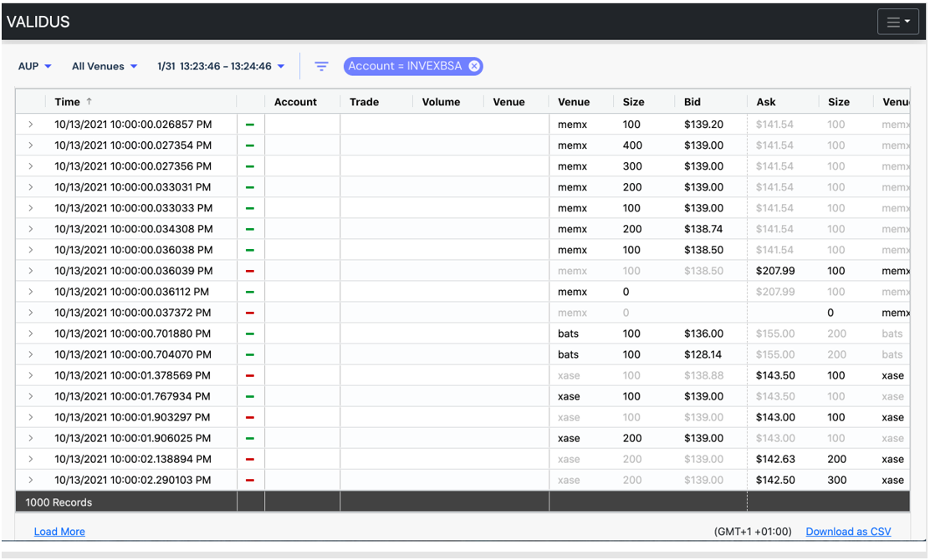Click the 1000 Records footer label
The height and width of the screenshot is (560, 930).
[x=59, y=502]
